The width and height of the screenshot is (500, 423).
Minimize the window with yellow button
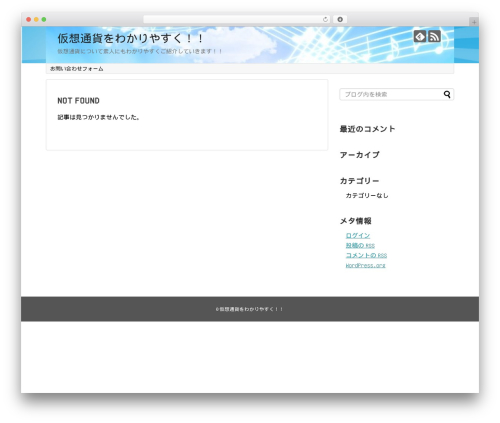pyautogui.click(x=36, y=19)
